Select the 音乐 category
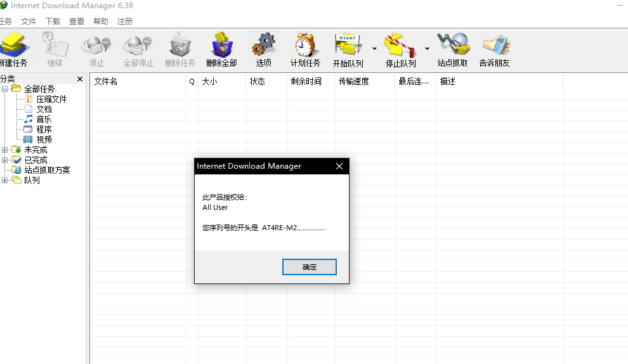The image size is (628, 364). [44, 119]
